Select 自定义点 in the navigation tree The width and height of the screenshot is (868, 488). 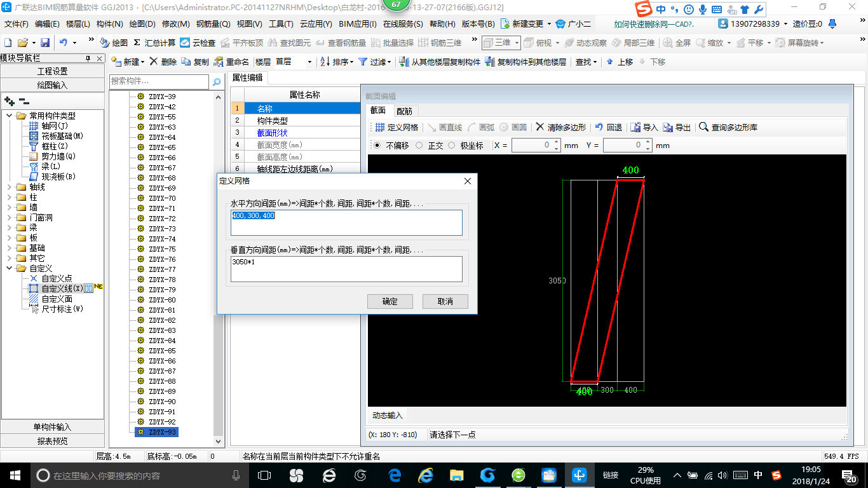pyautogui.click(x=57, y=278)
